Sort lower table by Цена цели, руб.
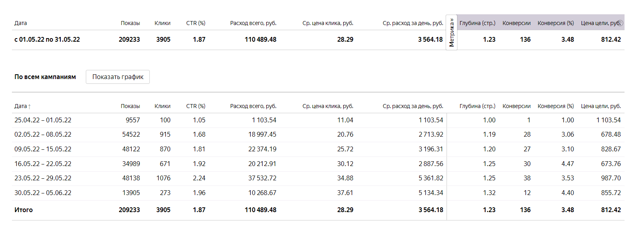 tap(600, 106)
